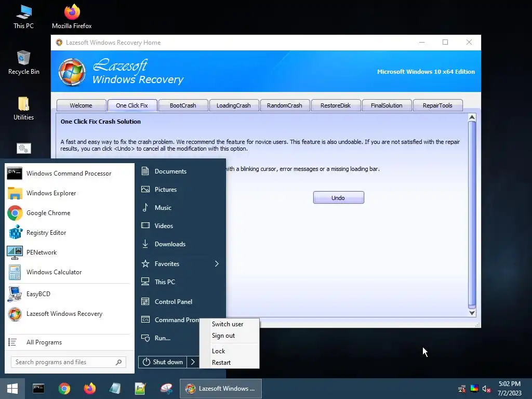Click the network tray icon
The width and height of the screenshot is (532, 399).
coord(462,389)
